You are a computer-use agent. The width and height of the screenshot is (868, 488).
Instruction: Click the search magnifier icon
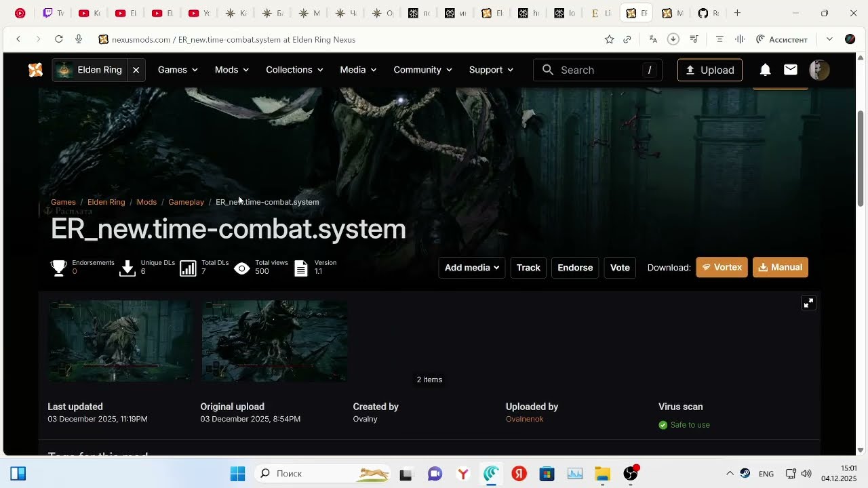(548, 70)
